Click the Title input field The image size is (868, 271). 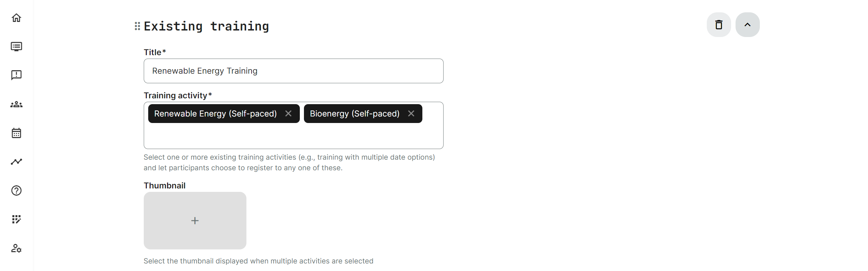[x=293, y=71]
